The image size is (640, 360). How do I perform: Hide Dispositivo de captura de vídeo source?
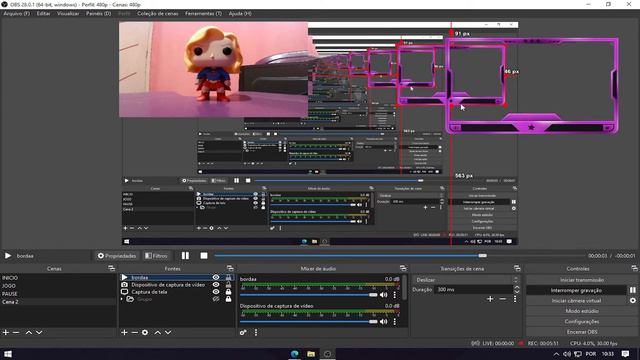216,285
